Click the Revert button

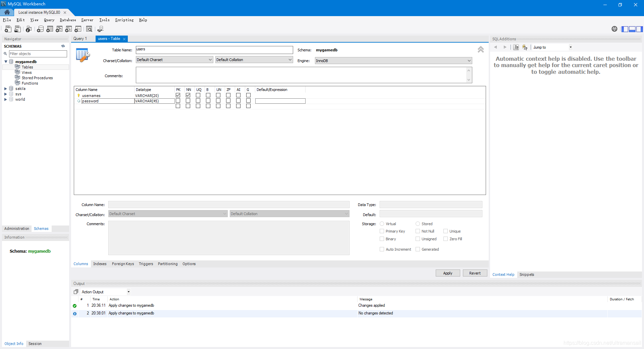[475, 273]
